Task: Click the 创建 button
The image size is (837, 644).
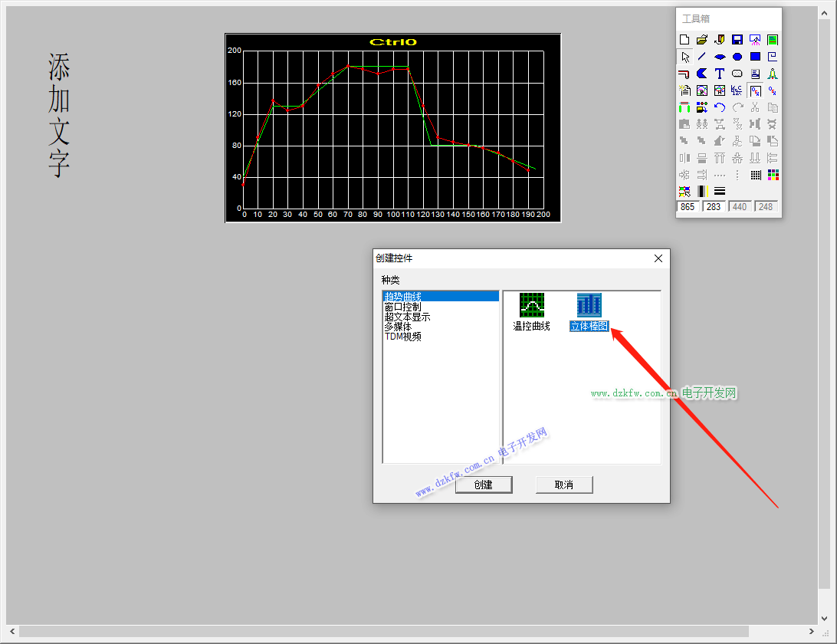Action: coord(483,485)
